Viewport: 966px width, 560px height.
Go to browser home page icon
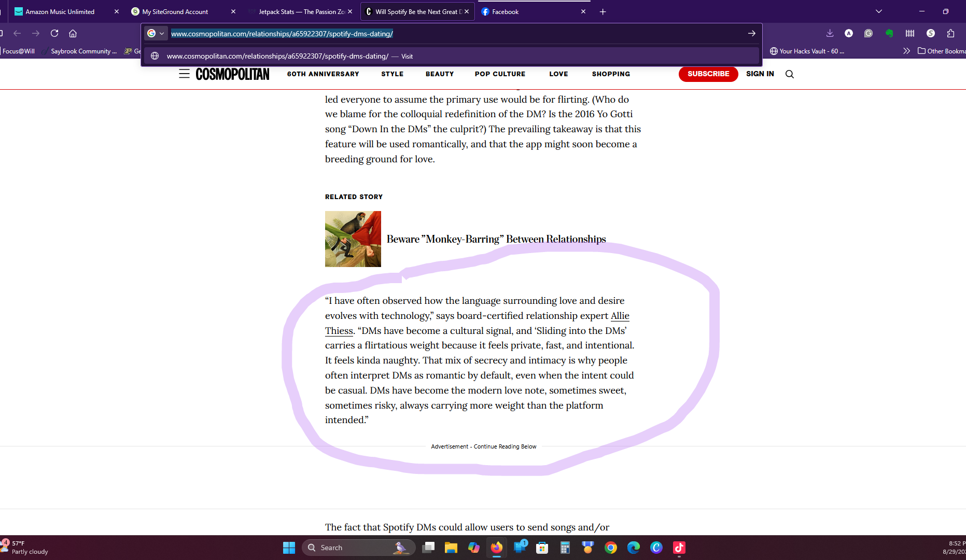[73, 33]
